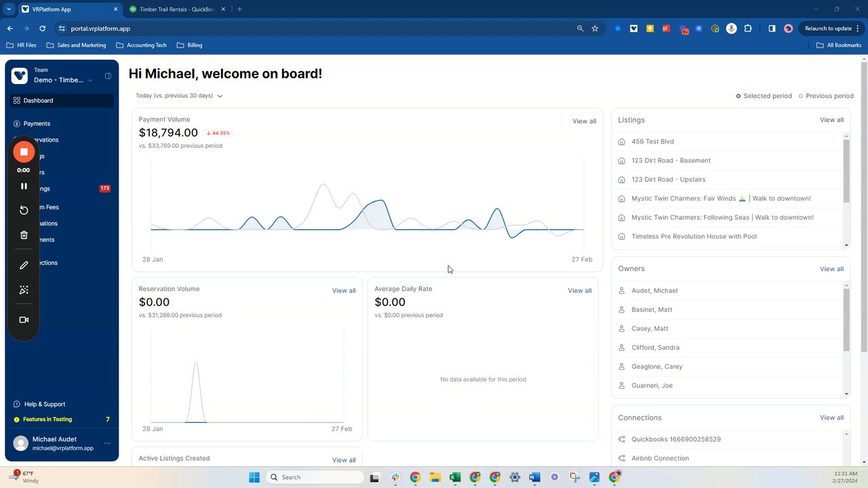Image resolution: width=868 pixels, height=488 pixels.
Task: Toggle the camera icon in recorder bar
Action: (24, 320)
